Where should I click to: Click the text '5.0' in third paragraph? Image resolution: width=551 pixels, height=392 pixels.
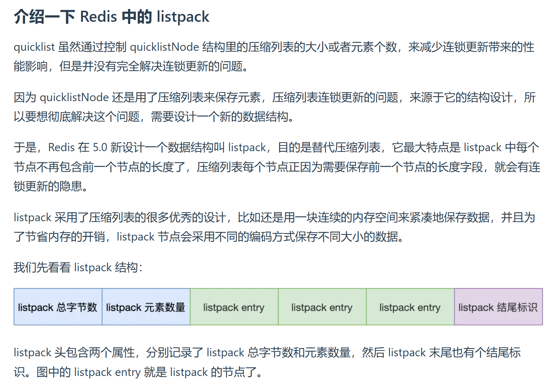point(100,147)
